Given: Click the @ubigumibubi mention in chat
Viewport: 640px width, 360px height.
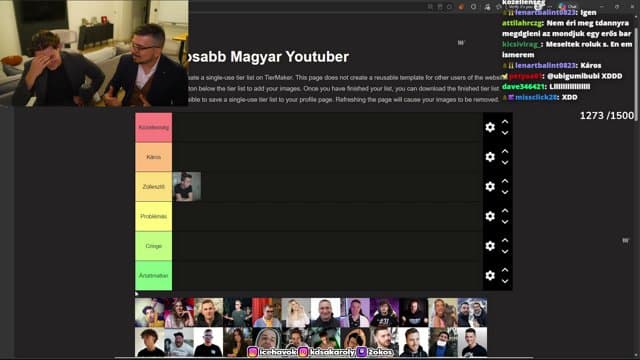Looking at the screenshot, I should tap(573, 76).
